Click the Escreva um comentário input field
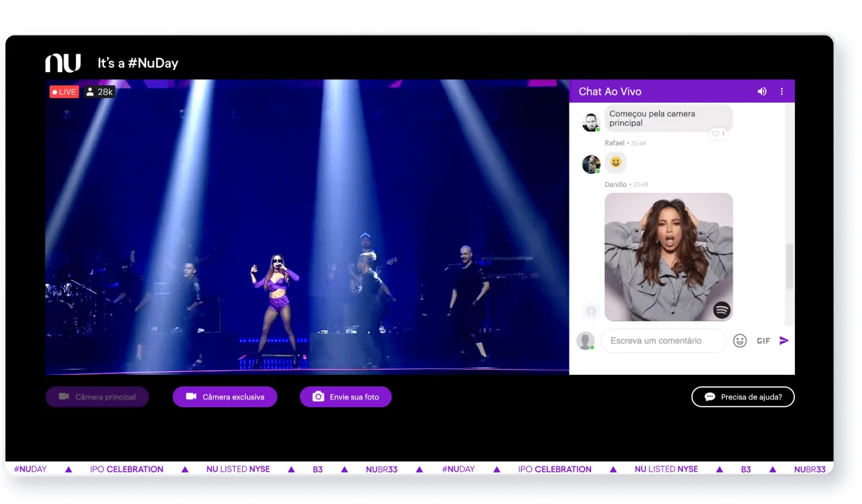862x504 pixels. [663, 341]
